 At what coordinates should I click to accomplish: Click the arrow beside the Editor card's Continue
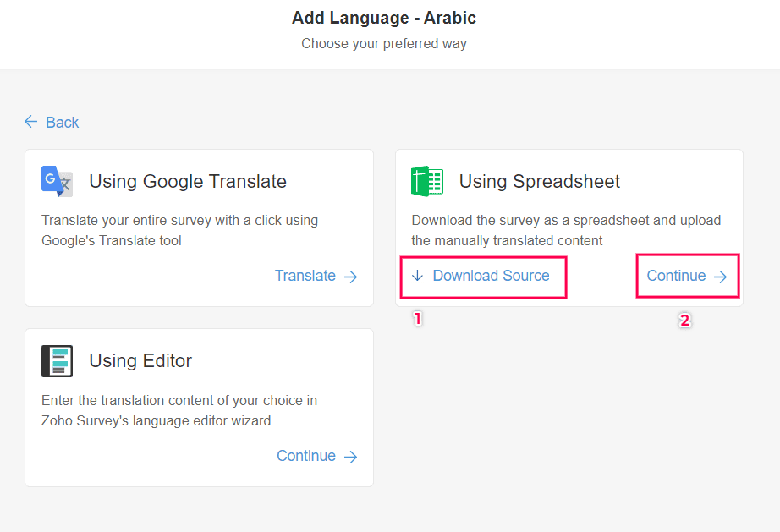351,457
